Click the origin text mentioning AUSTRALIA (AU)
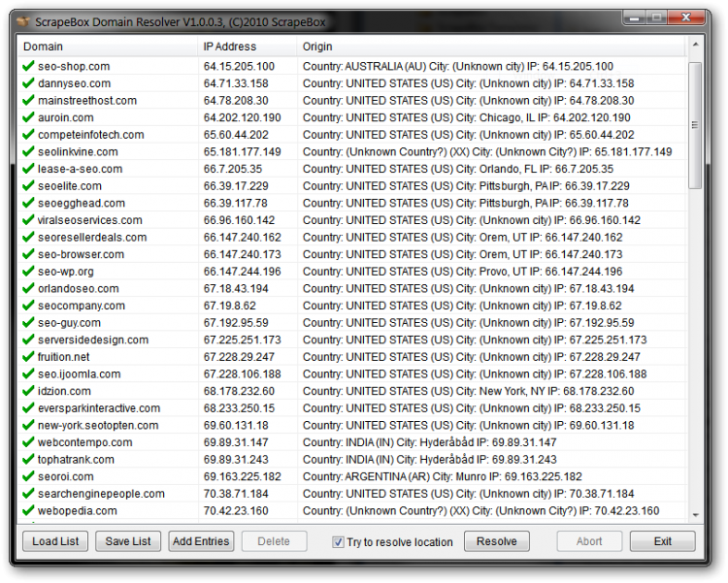This screenshot has height=583, width=728. coord(458,66)
